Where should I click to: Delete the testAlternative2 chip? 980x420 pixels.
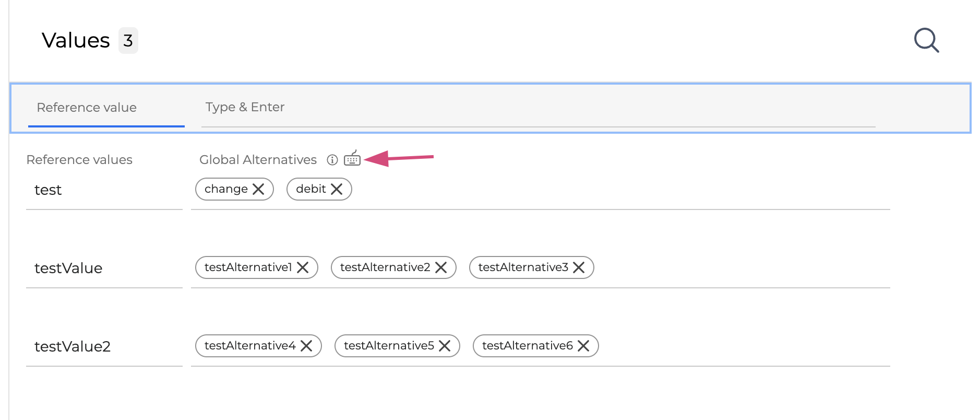point(441,267)
